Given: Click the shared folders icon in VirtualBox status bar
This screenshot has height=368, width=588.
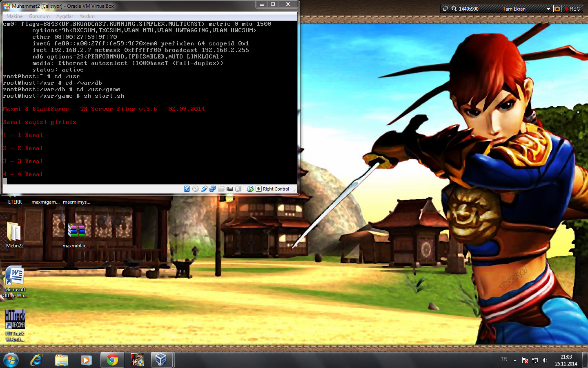Looking at the screenshot, I should point(221,189).
